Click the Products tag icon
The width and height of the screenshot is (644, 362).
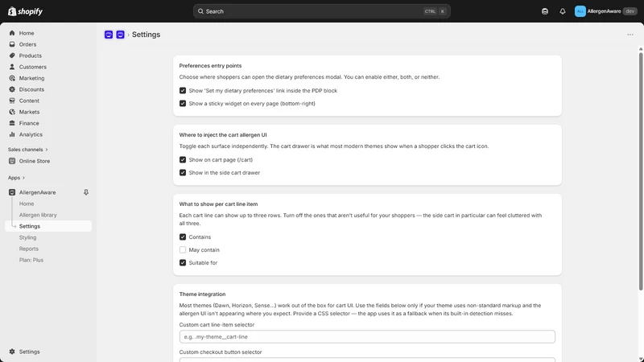pyautogui.click(x=12, y=56)
